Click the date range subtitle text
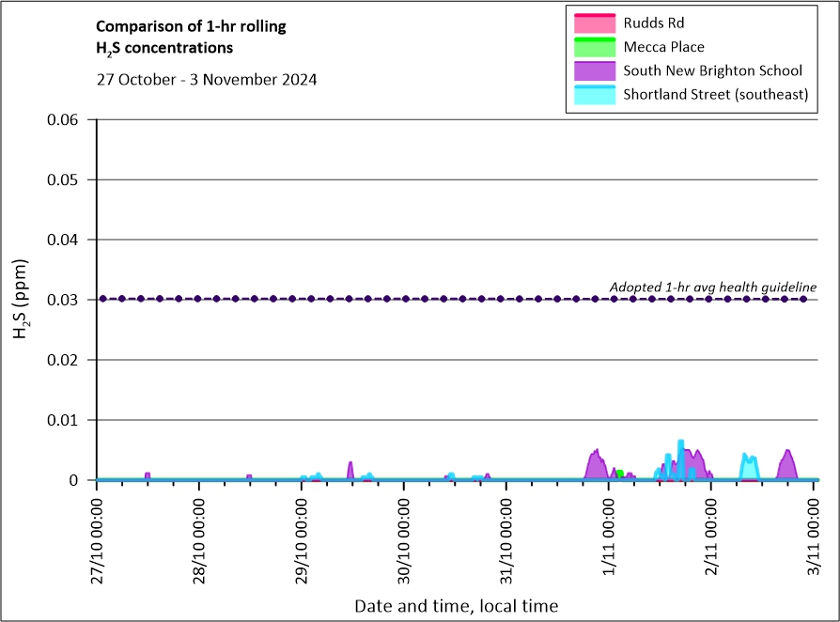The image size is (840, 622). tap(207, 79)
